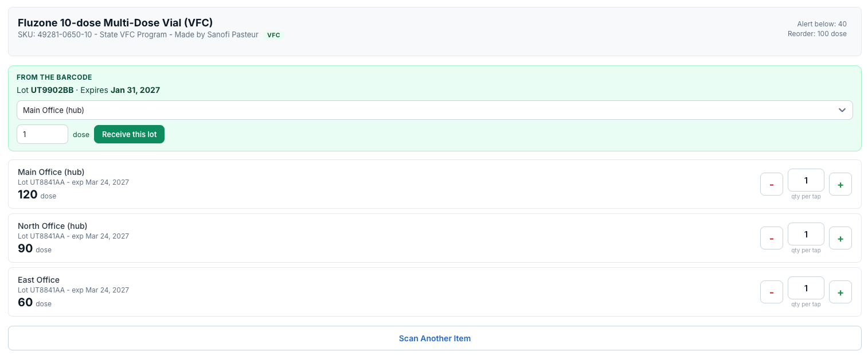This screenshot has height=355, width=868.
Task: Click the Reorder: 100 dose text
Action: (817, 34)
